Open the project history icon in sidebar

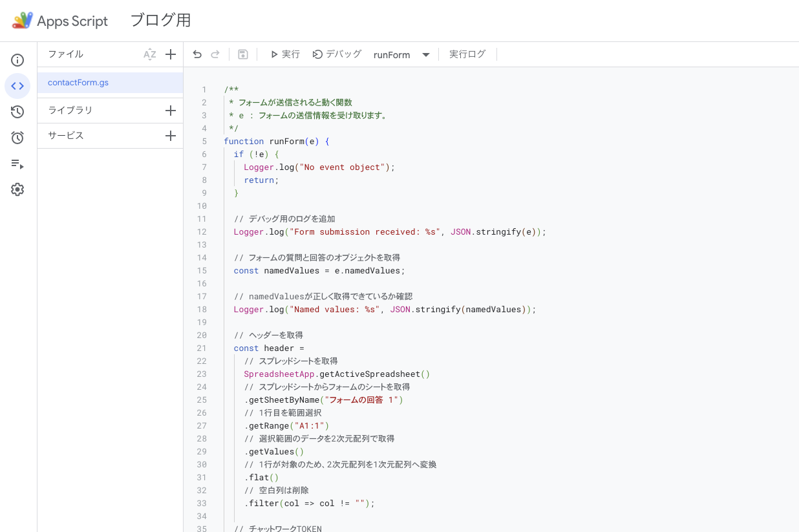coord(17,112)
